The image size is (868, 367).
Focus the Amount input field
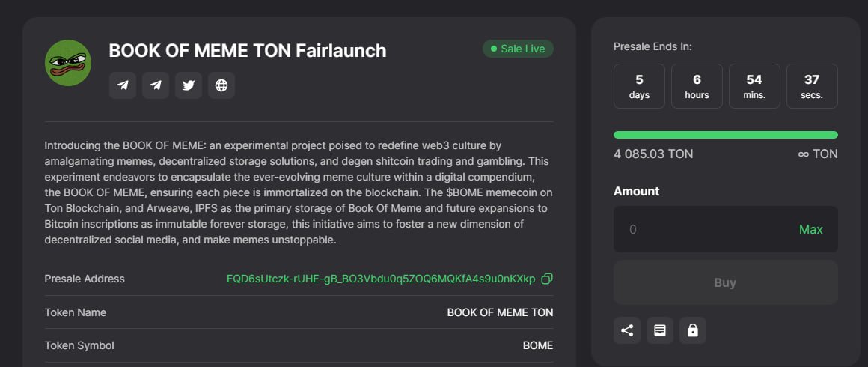pos(725,229)
